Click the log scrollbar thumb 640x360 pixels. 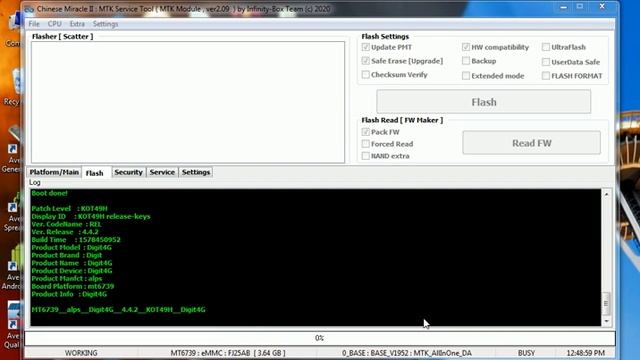[x=607, y=303]
